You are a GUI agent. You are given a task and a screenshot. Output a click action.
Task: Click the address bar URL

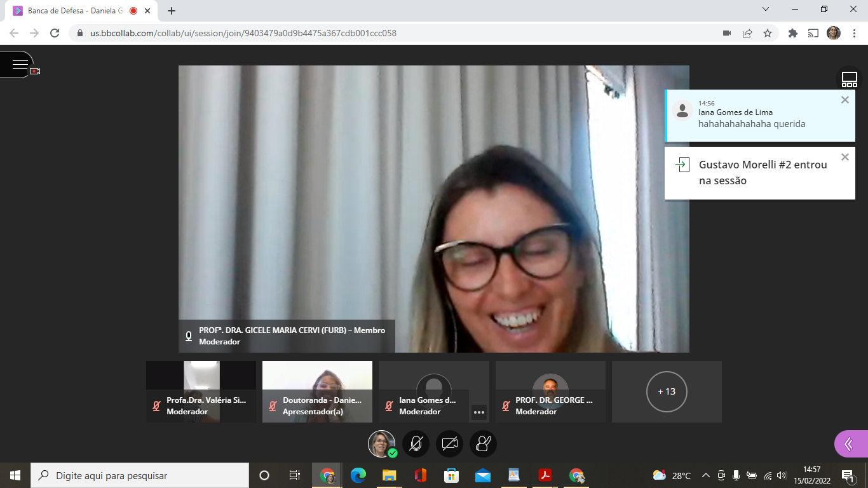tap(243, 33)
